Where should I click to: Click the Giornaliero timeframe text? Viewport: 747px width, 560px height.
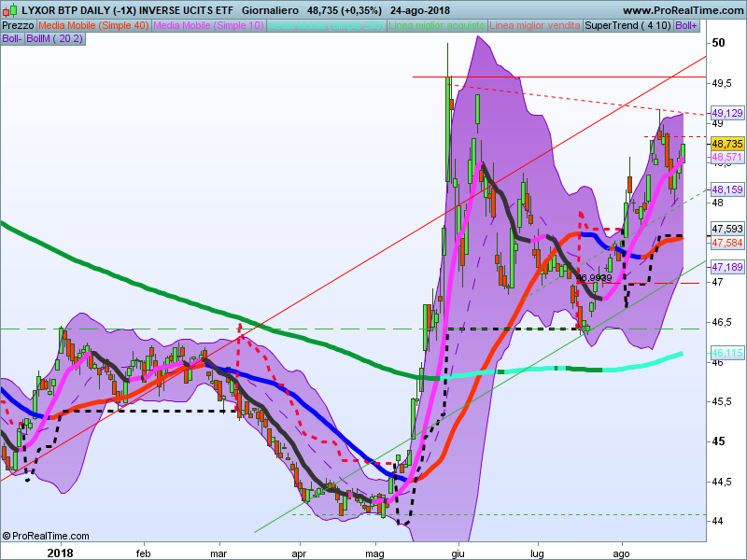(270, 10)
